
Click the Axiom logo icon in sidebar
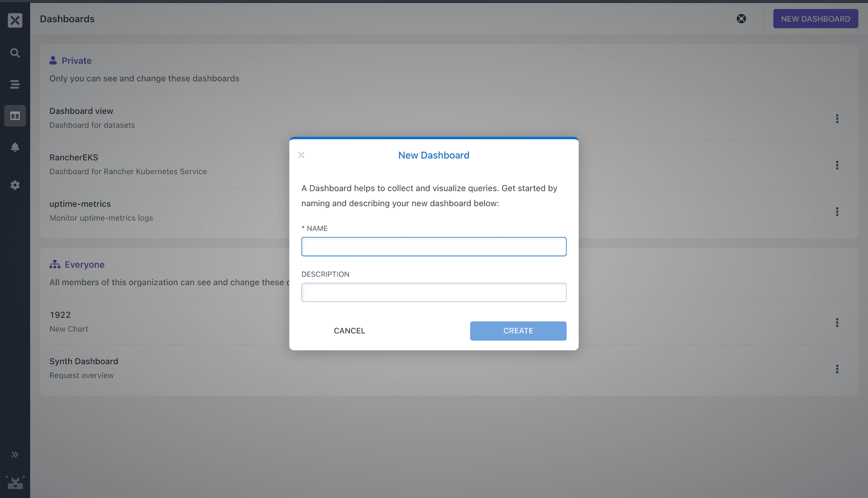[15, 20]
